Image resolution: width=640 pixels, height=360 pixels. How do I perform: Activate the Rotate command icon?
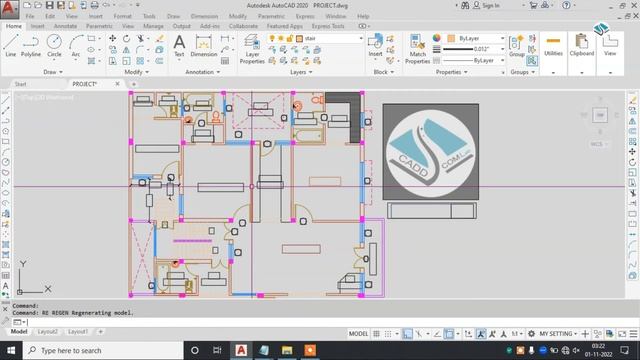[x=127, y=38]
